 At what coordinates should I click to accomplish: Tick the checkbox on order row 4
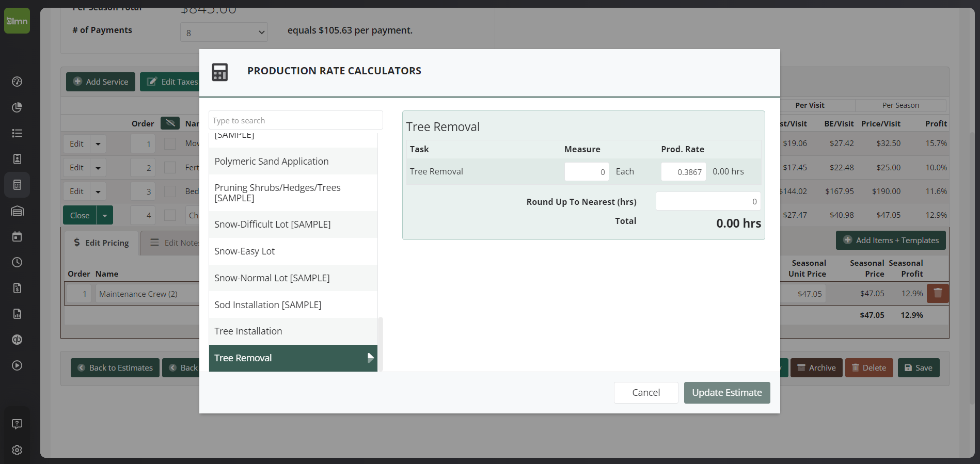(170, 215)
